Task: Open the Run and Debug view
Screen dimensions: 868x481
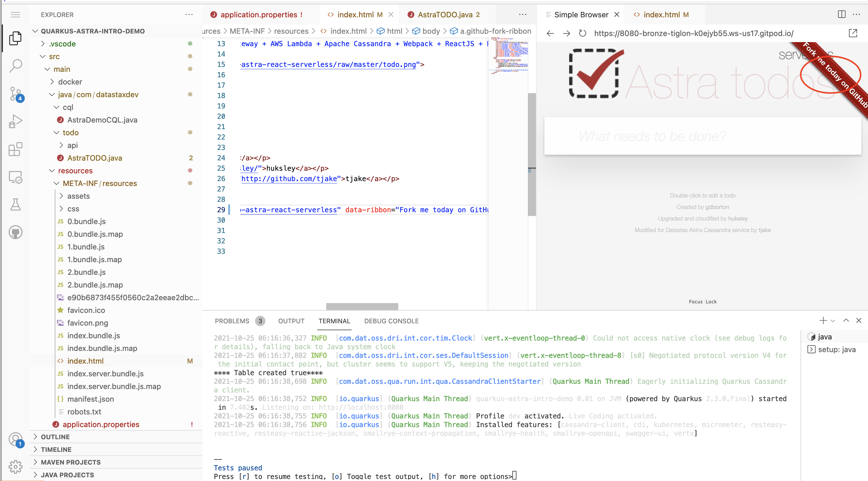Action: (16, 121)
